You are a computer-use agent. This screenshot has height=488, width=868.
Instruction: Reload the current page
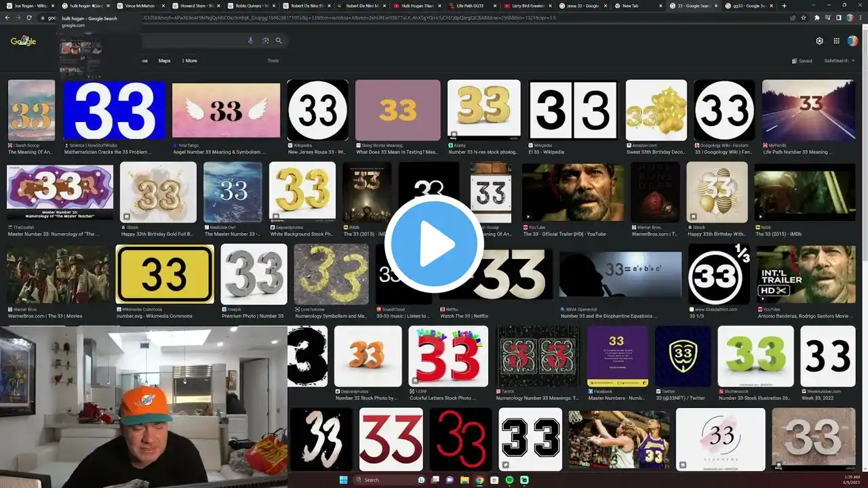coord(28,18)
